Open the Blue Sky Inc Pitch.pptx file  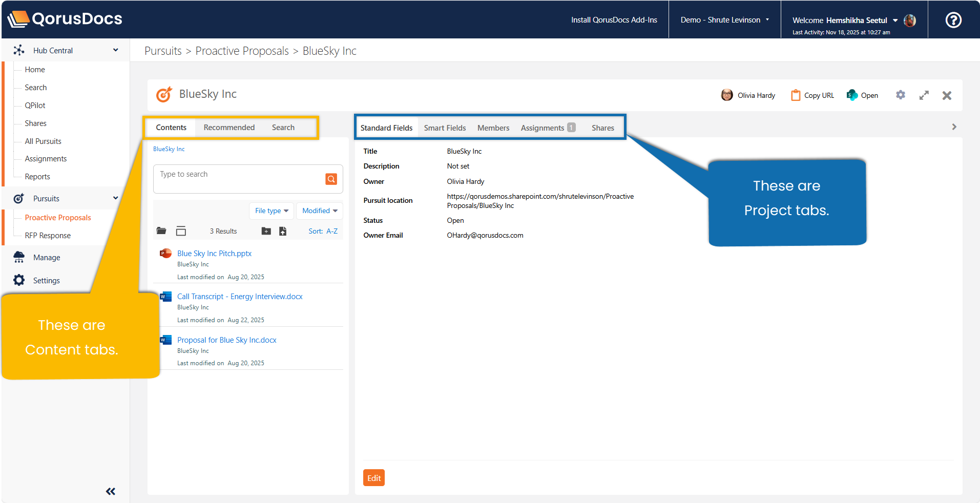tap(214, 254)
